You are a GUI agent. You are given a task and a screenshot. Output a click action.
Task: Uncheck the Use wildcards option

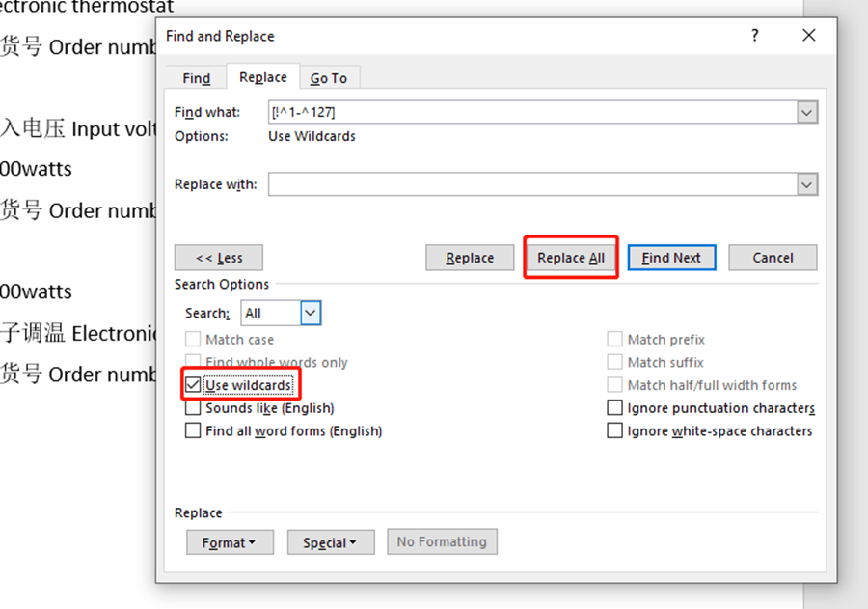pos(193,384)
